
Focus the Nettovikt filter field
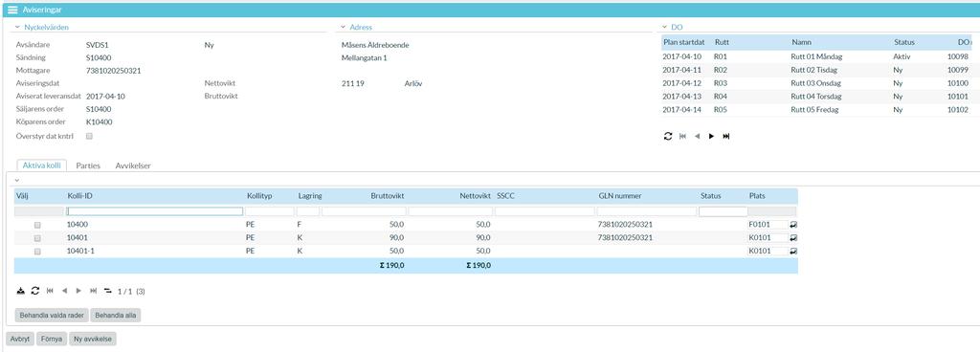(x=451, y=211)
